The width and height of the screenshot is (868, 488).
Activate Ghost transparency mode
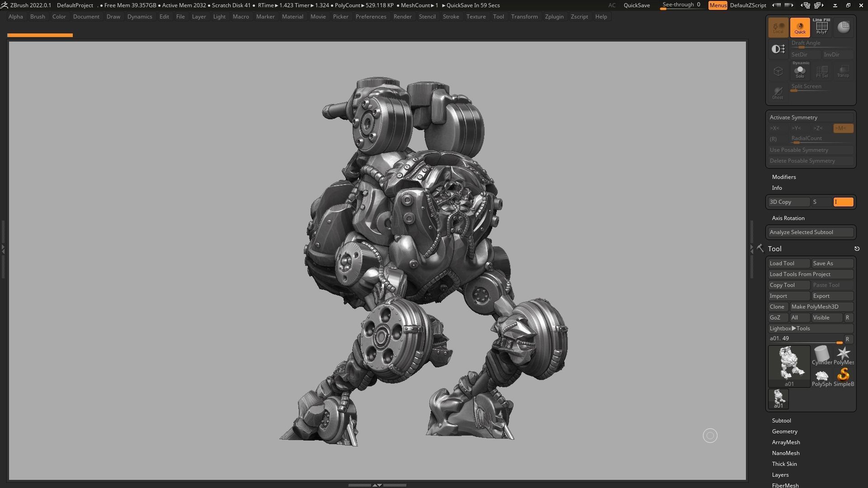click(778, 93)
